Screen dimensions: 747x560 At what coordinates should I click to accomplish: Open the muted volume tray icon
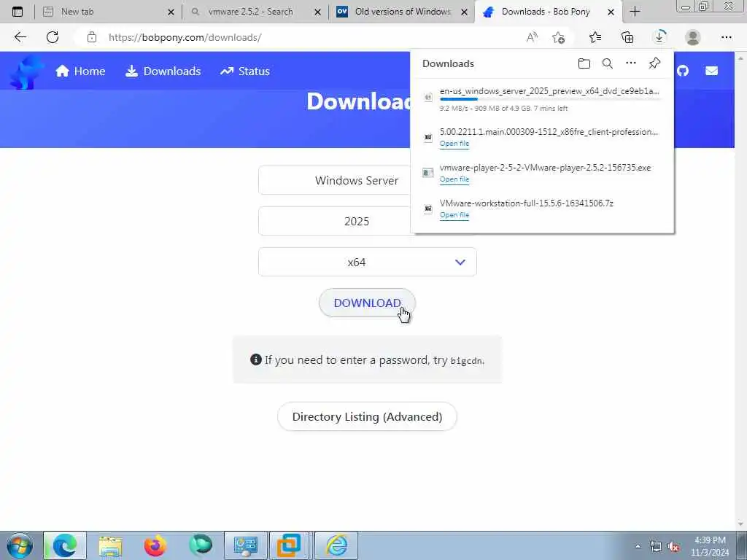673,547
